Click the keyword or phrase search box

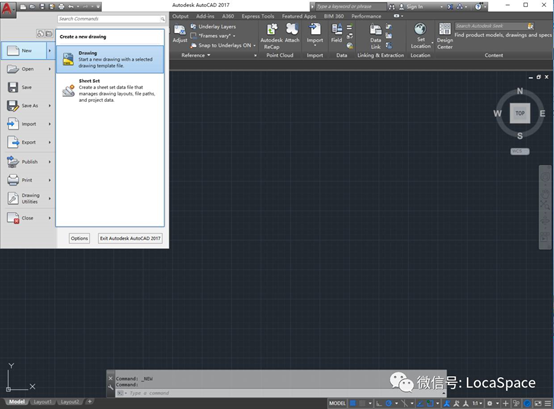point(350,7)
